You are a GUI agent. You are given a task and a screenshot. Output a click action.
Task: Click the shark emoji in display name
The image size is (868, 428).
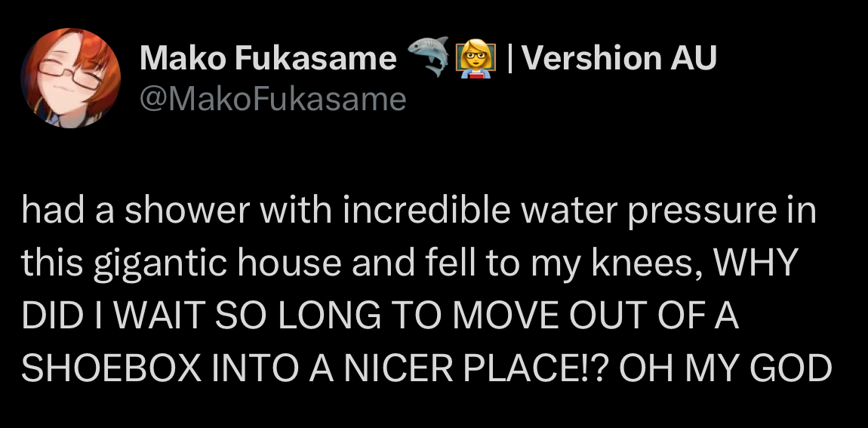pyautogui.click(x=427, y=57)
